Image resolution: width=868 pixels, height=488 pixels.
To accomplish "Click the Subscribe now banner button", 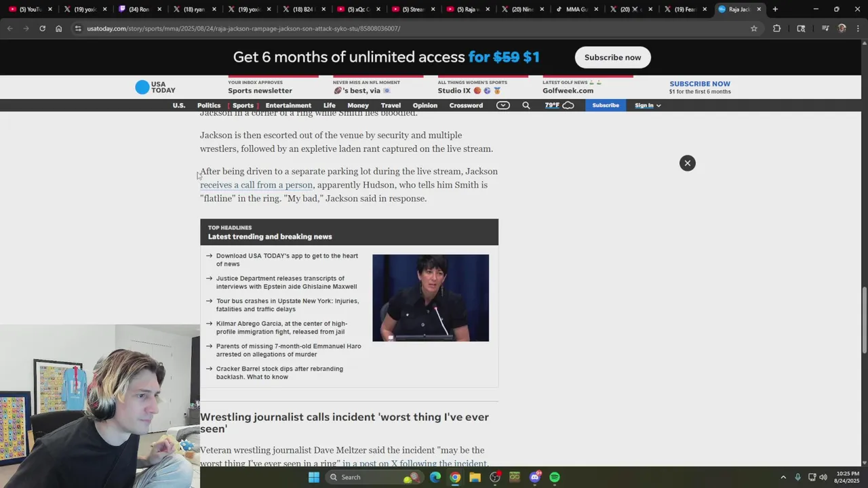I will 613,58.
